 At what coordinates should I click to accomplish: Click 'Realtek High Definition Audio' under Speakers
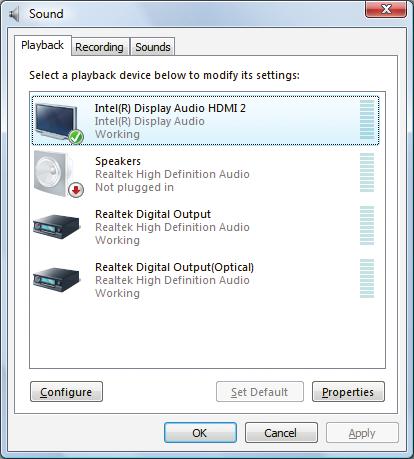click(x=172, y=174)
